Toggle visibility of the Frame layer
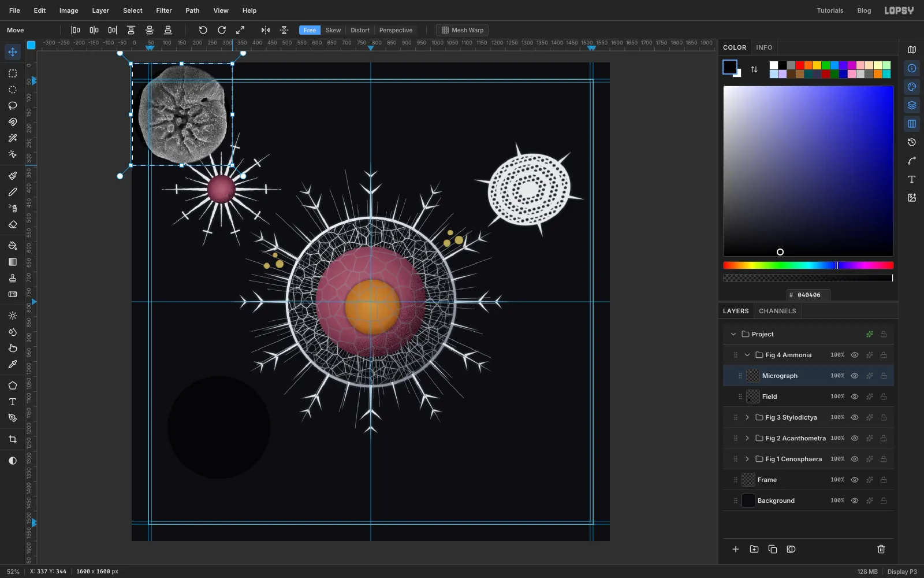The height and width of the screenshot is (578, 924). coord(855,480)
